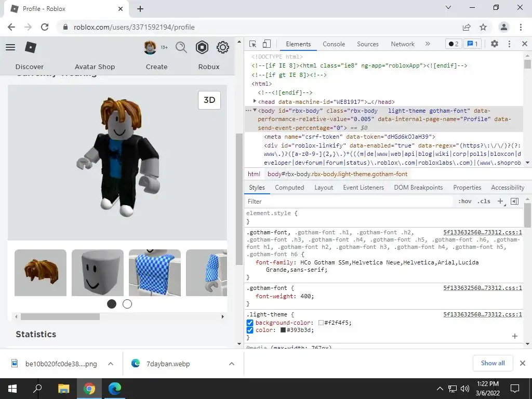Open the Roblox settings gear icon
This screenshot has height=399, width=532.
click(x=222, y=47)
